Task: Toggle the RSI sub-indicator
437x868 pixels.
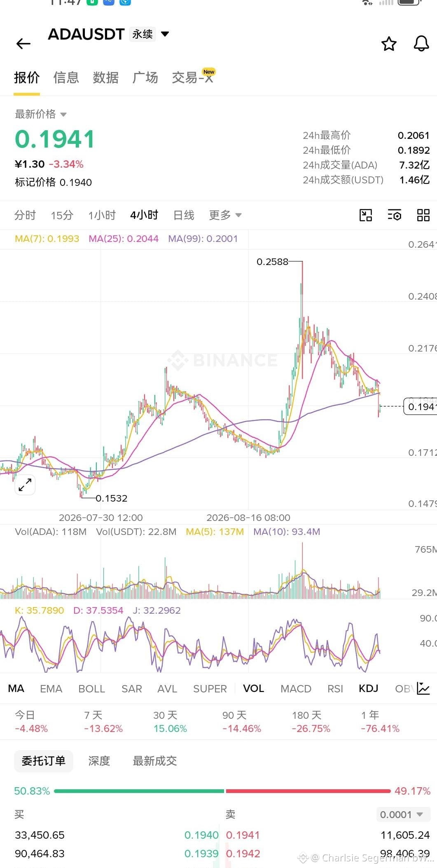Action: click(x=335, y=689)
